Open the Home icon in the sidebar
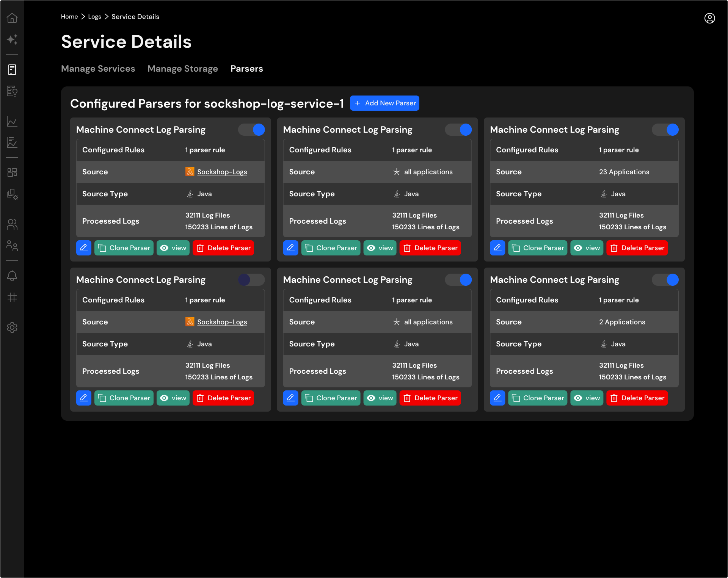The image size is (728, 578). point(12,18)
